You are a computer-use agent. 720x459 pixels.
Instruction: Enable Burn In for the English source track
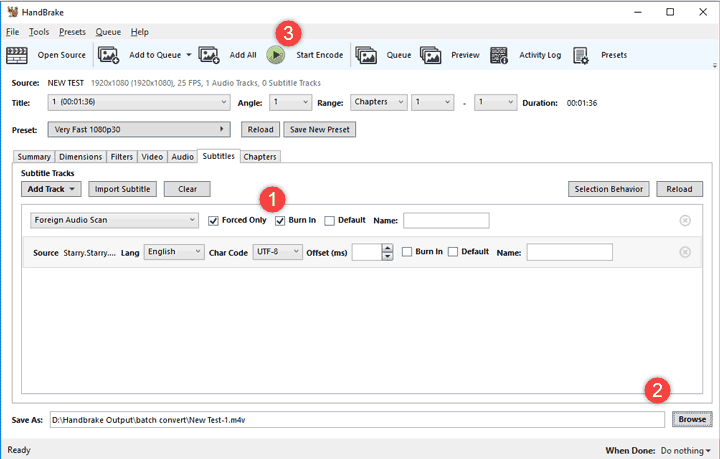click(407, 252)
